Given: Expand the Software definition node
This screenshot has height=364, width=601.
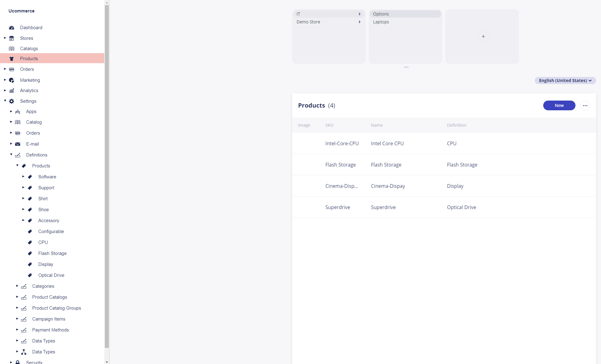Looking at the screenshot, I should coord(23,177).
